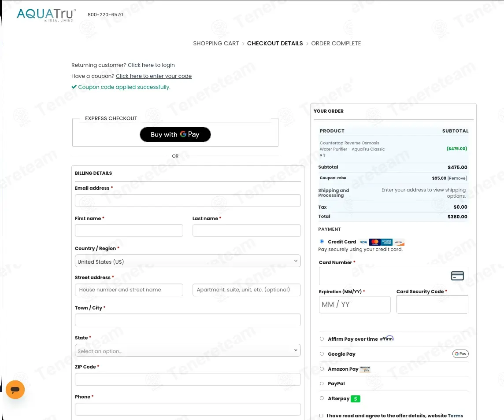This screenshot has height=420, width=504.
Task: Select PayPal payment method
Action: pos(322,383)
